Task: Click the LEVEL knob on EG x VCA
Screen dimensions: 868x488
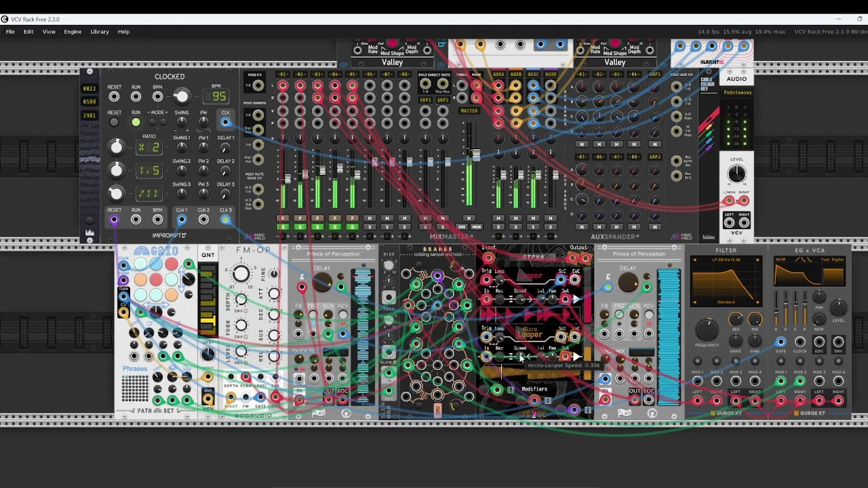Action: [x=838, y=308]
